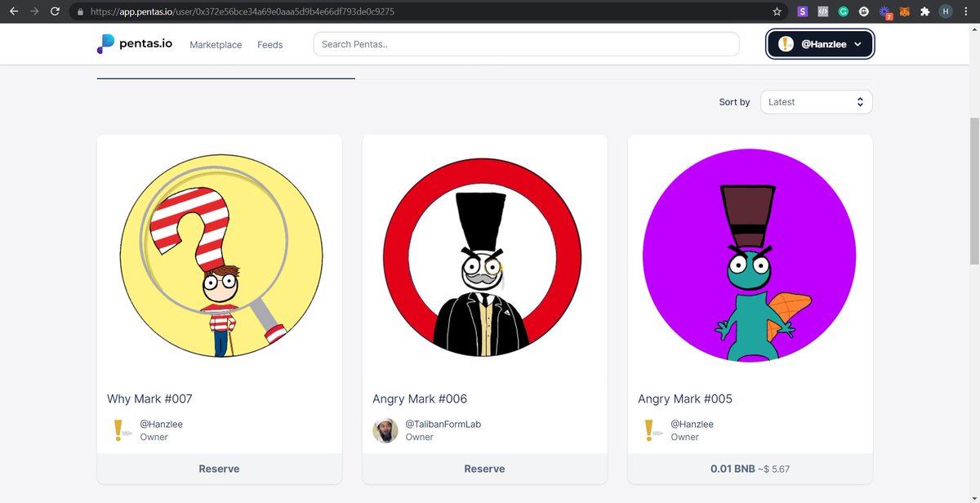Open the Grammarly extension icon
Image resolution: width=980 pixels, height=503 pixels.
tap(844, 11)
